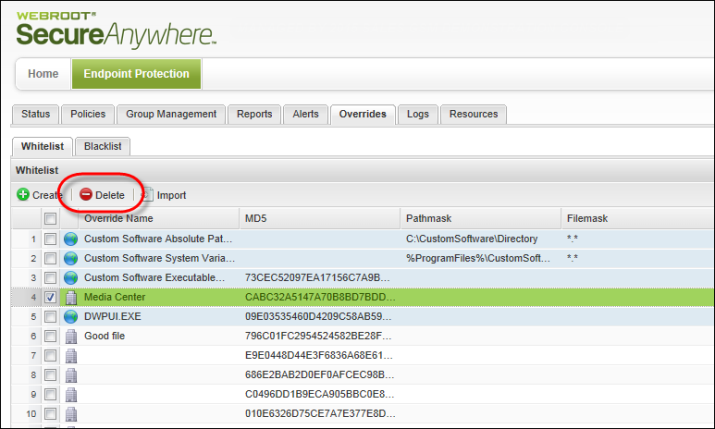Screen dimensions: 715x429
Task: Click Custom Software Executable... name
Action: click(154, 278)
